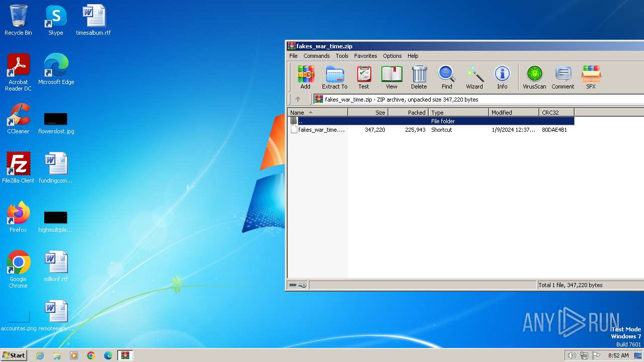Open the Help menu
Image resolution: width=644 pixels, height=362 pixels.
pos(413,56)
